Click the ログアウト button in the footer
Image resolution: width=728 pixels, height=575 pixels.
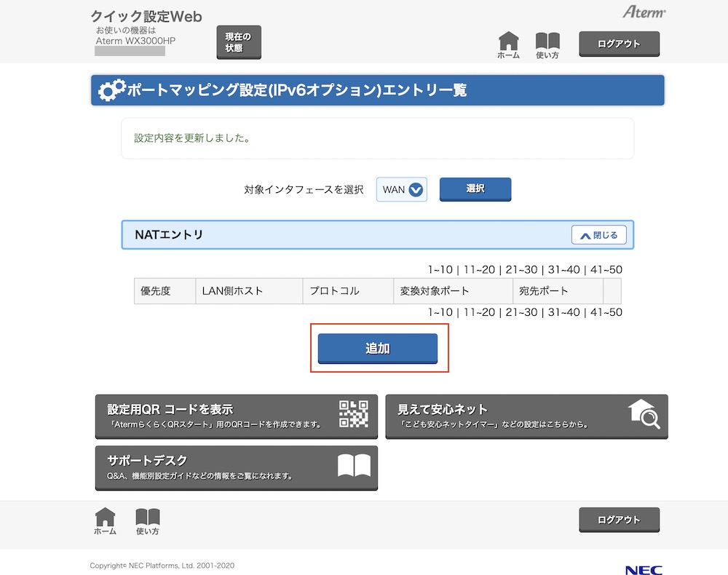[x=619, y=520]
